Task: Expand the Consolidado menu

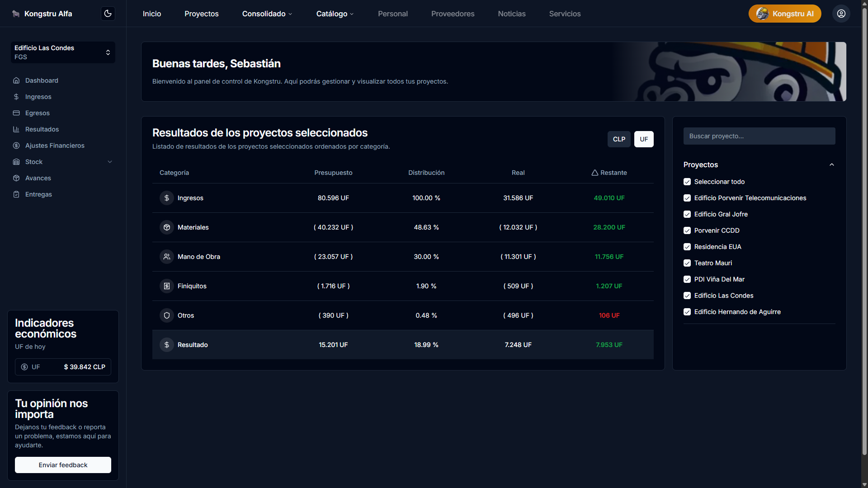Action: click(267, 14)
